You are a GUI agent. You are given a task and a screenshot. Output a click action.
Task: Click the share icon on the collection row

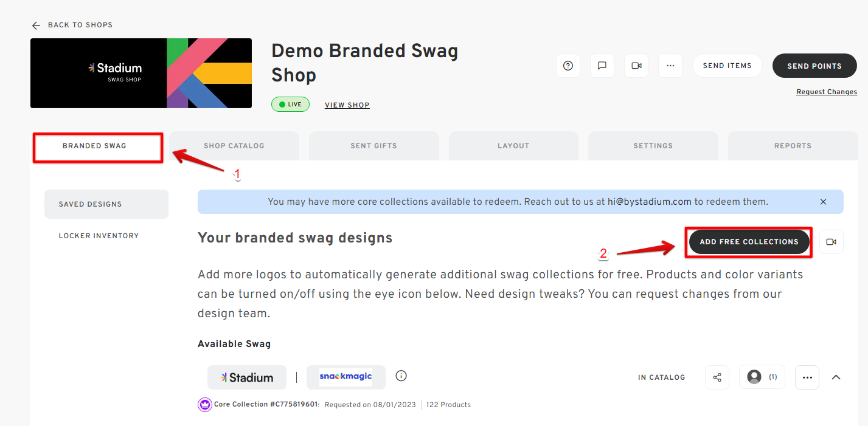tap(717, 377)
